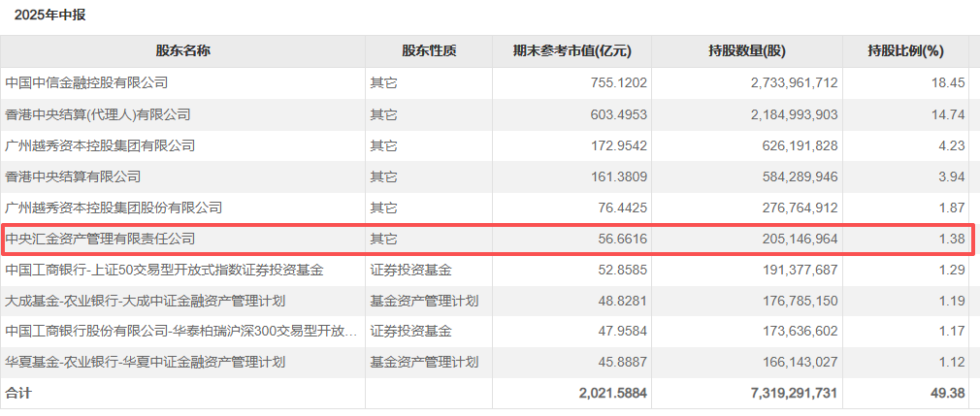Click the 合计 total row label
980x416 pixels.
coord(17,393)
